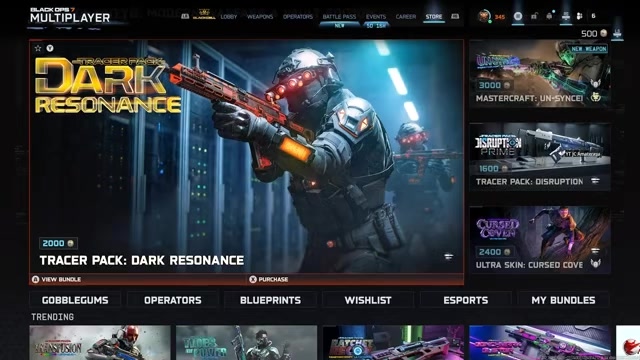The image size is (640, 360).
Task: Click the NEW WEAPON tag on Mastercraft card
Action: click(588, 49)
